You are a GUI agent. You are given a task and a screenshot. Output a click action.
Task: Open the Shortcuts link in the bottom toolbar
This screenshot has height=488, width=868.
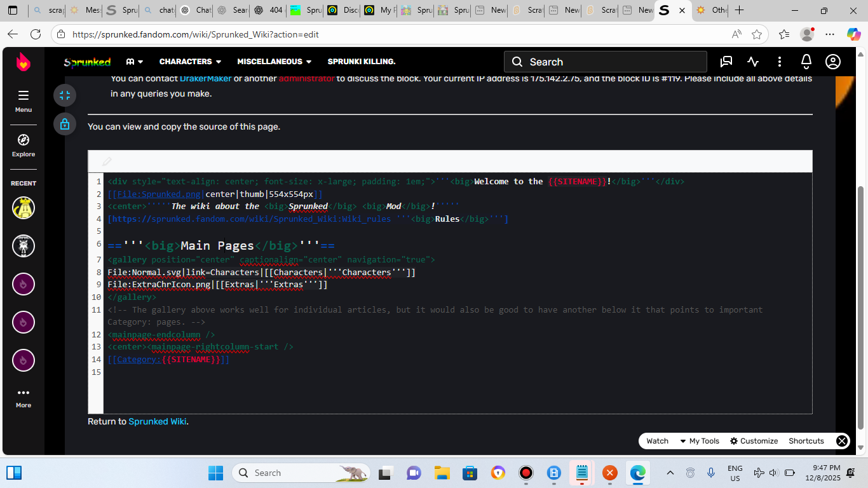click(806, 441)
